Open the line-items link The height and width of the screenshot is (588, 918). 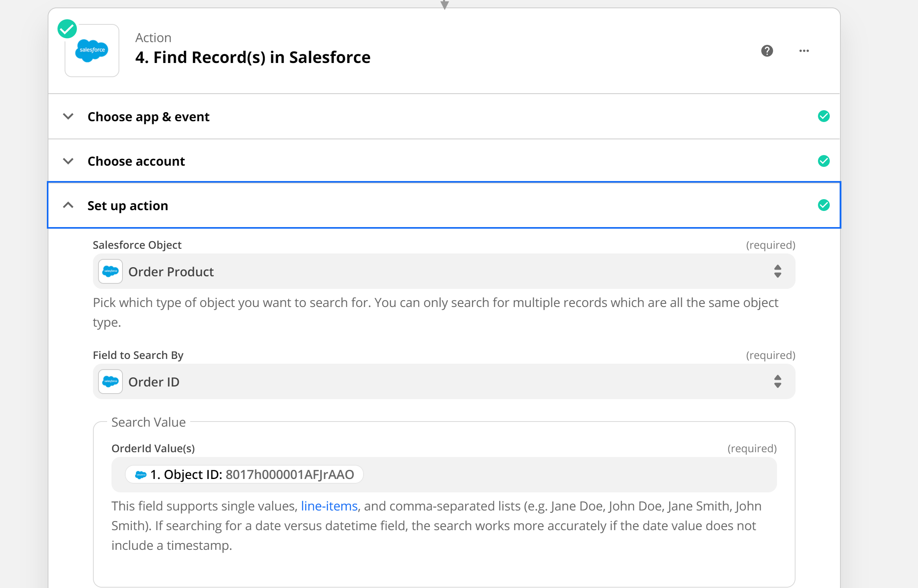(x=329, y=506)
